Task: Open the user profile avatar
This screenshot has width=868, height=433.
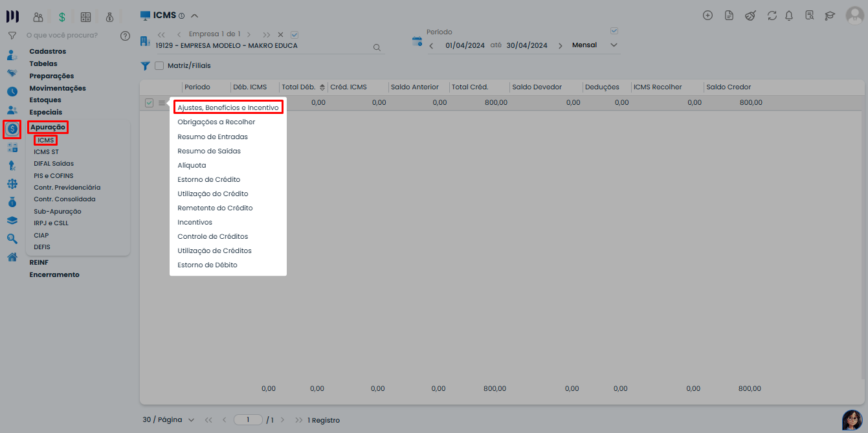Action: 855,16
